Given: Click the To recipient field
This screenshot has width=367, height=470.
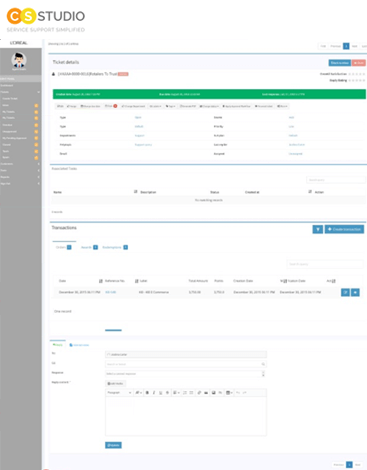Looking at the screenshot, I should [186, 354].
